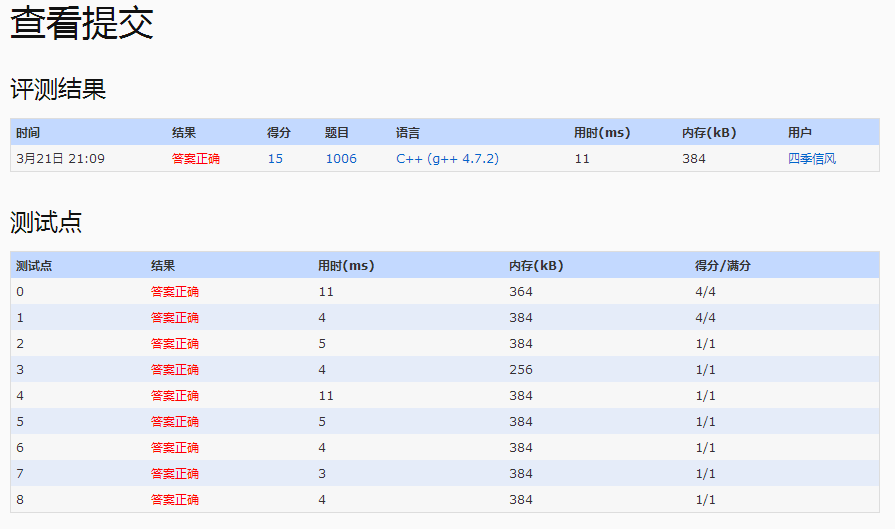Open problem 1006 link
The image size is (895, 529).
pyautogui.click(x=341, y=159)
